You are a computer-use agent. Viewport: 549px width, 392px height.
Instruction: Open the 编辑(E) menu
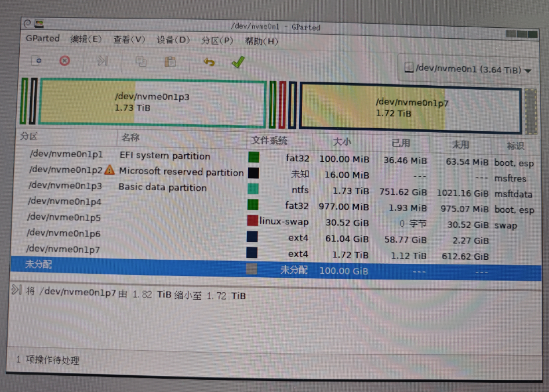pyautogui.click(x=86, y=39)
